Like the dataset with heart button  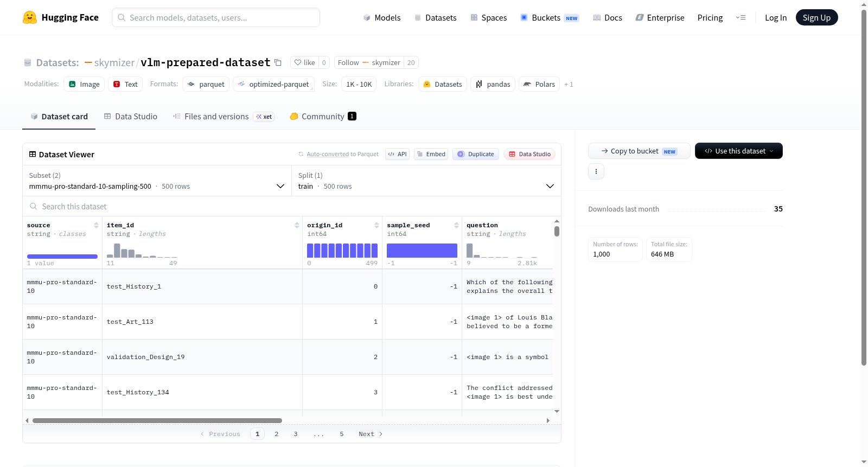click(304, 62)
